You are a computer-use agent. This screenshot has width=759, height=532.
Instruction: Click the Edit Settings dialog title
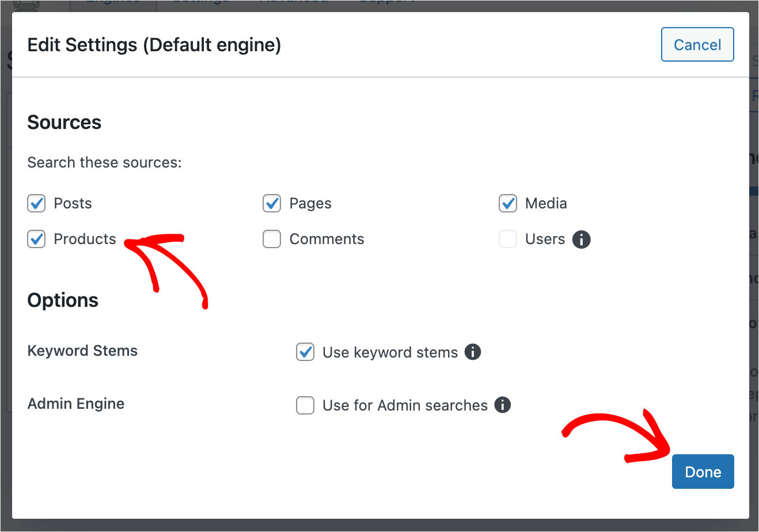coord(154,45)
